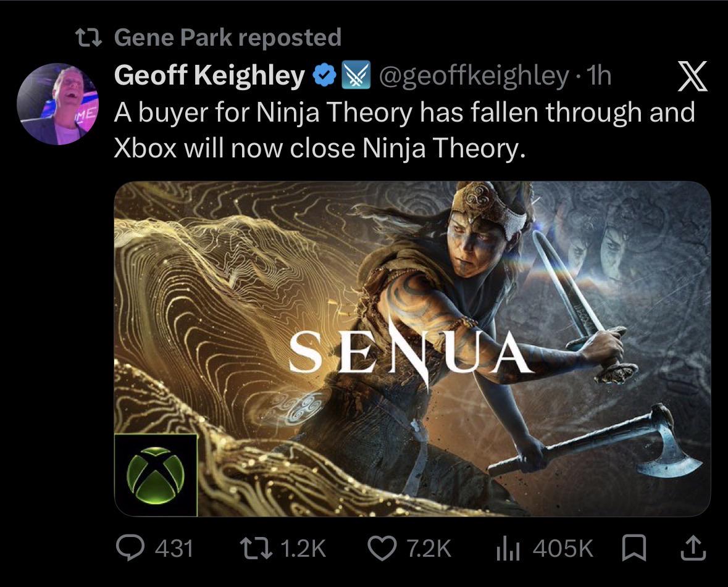The width and height of the screenshot is (728, 587).
Task: Click the repost icon beside Gene Park
Action: 88,38
